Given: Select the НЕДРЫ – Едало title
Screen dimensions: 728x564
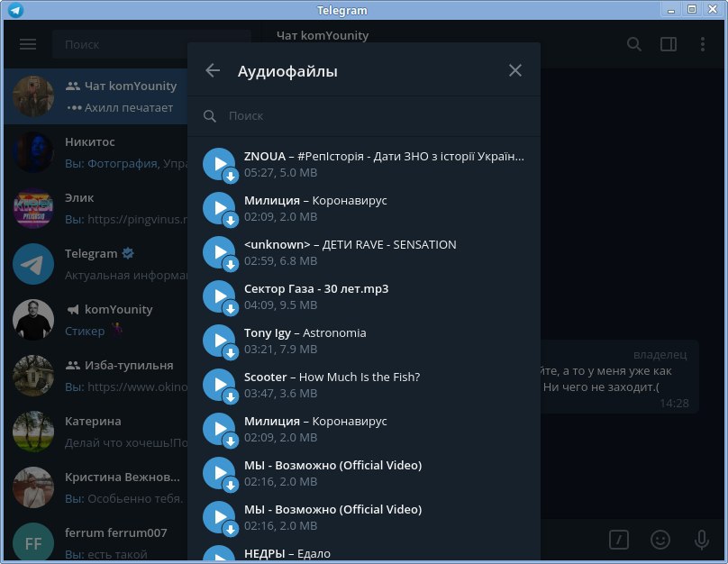Looking at the screenshot, I should click(287, 553).
